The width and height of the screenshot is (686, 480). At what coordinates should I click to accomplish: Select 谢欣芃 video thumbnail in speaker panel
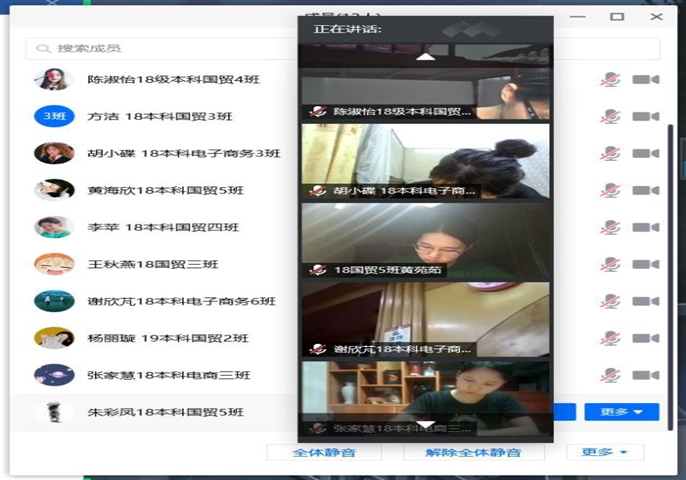click(x=425, y=319)
